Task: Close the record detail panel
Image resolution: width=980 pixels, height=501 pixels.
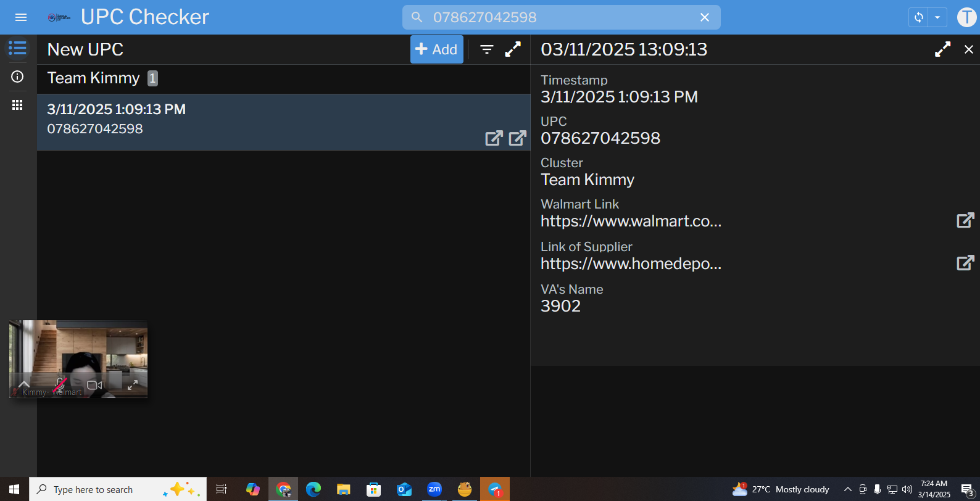Action: 969,49
